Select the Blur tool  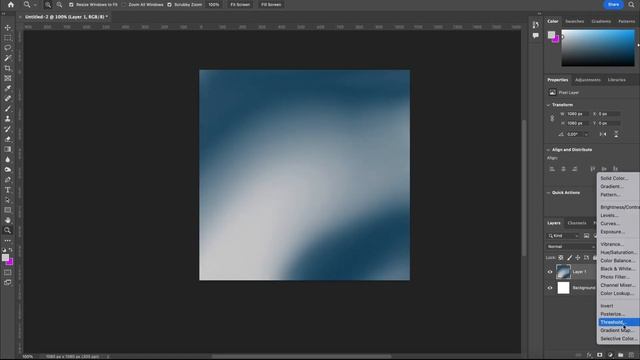8,160
